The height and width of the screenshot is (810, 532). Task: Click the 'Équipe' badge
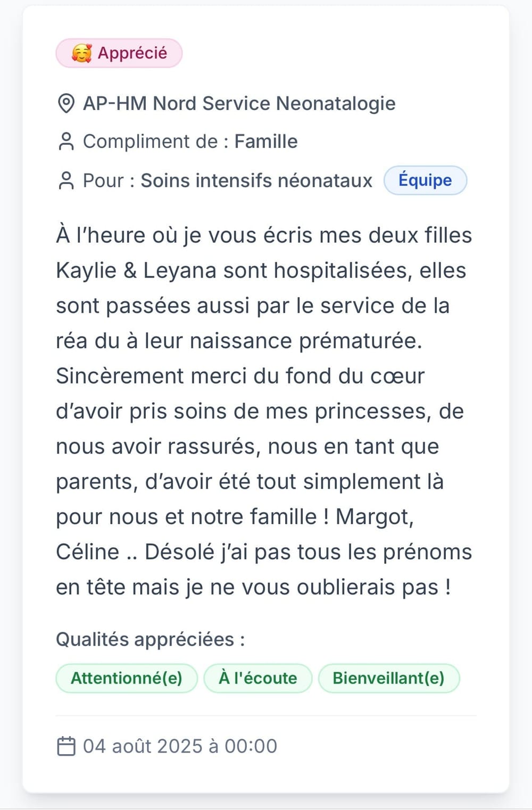point(425,180)
